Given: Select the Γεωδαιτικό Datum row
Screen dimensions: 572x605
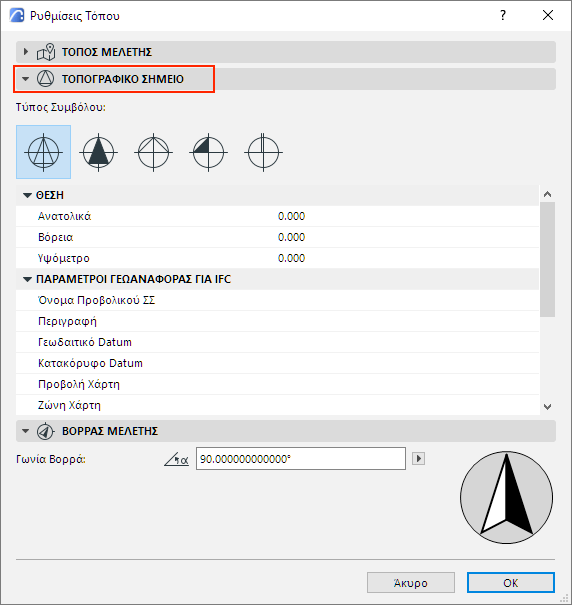Looking at the screenshot, I should (278, 342).
